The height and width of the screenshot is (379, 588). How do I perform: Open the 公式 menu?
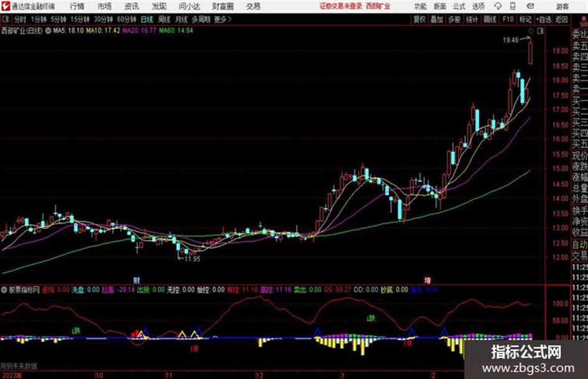click(459, 6)
